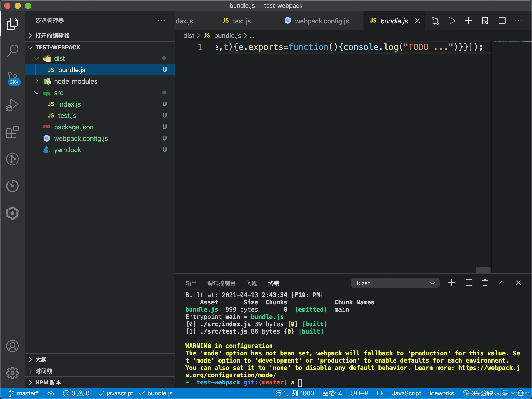Click the Iceworks status bar item

click(x=442, y=393)
